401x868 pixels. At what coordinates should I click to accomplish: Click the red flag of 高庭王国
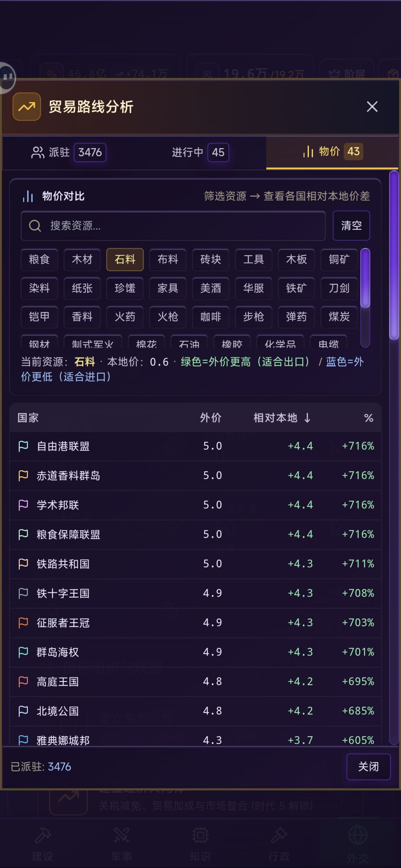(23, 681)
